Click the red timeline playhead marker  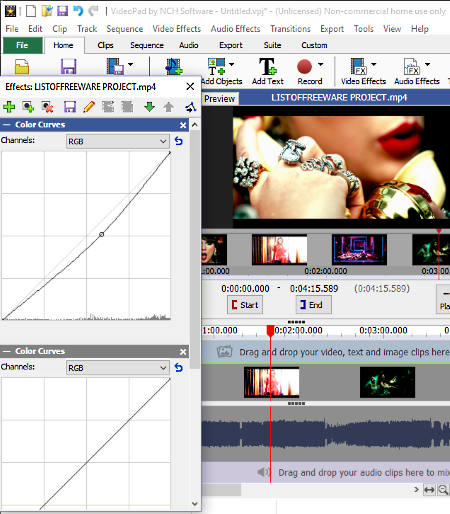point(270,331)
